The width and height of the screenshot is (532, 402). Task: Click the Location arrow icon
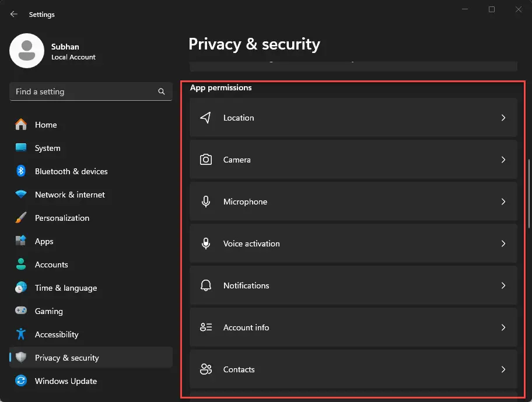(x=205, y=118)
